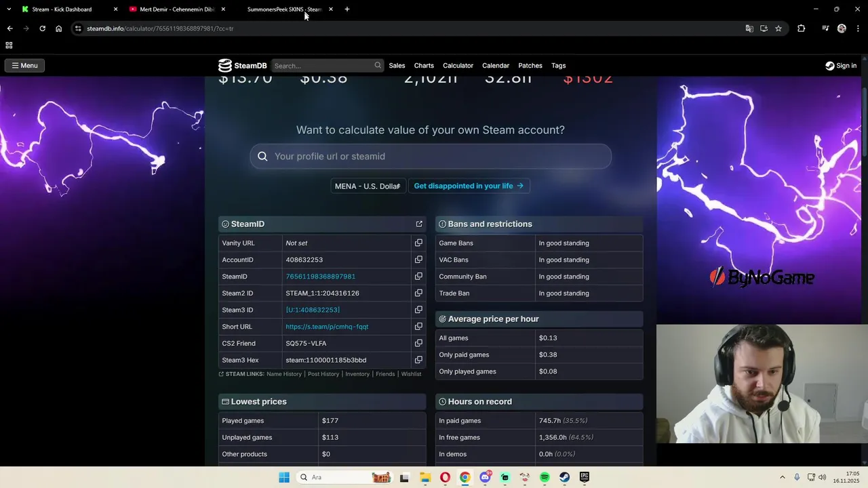Copy the CS2 Friend code
868x488 pixels.
(x=418, y=343)
